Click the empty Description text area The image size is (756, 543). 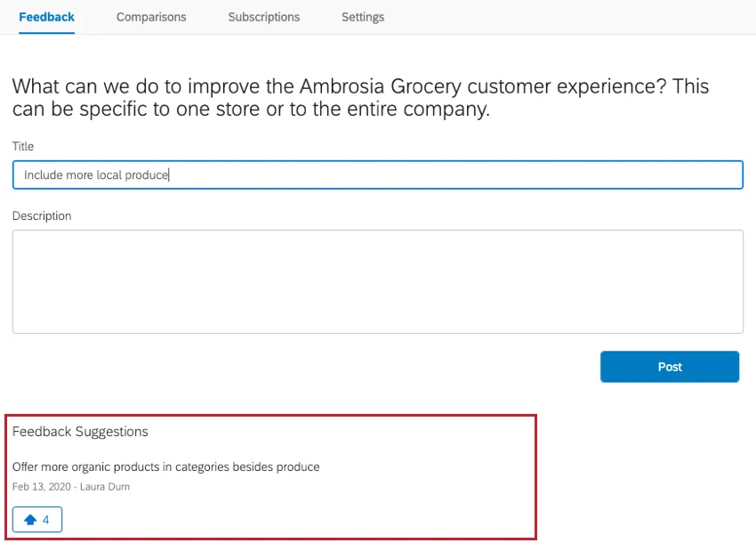pos(377,280)
